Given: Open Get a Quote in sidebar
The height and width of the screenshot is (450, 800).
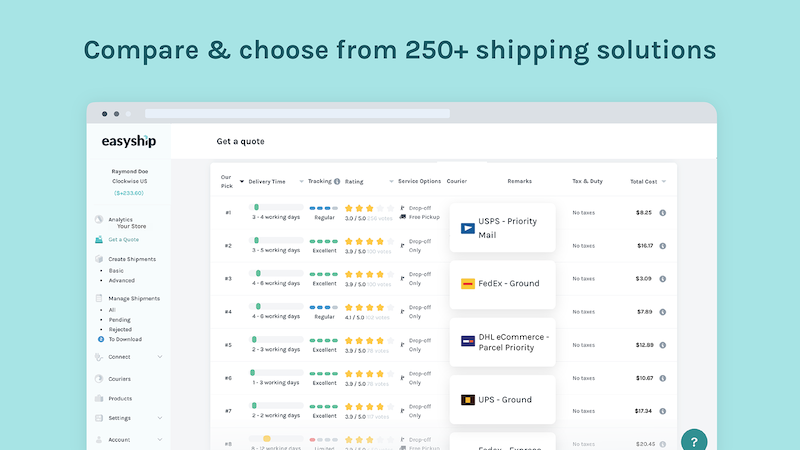Looking at the screenshot, I should click(x=123, y=239).
